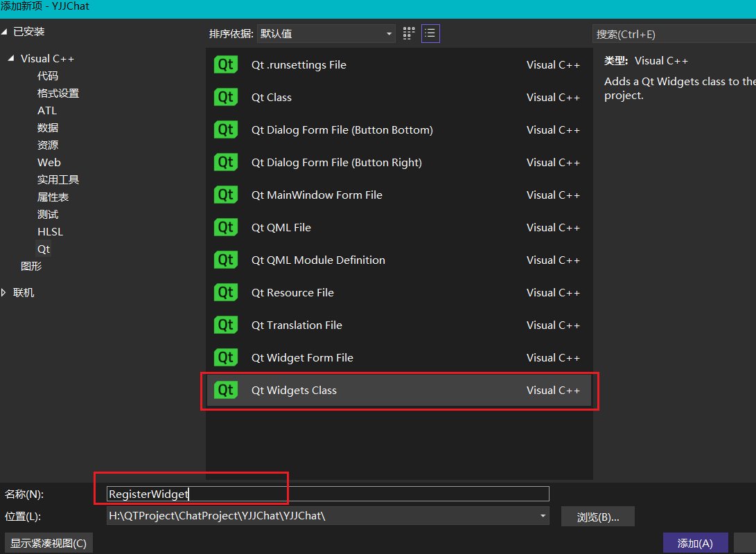Viewport: 756px width, 554px height.
Task: Click the 显示紧凑视图(C) button
Action: (x=49, y=544)
